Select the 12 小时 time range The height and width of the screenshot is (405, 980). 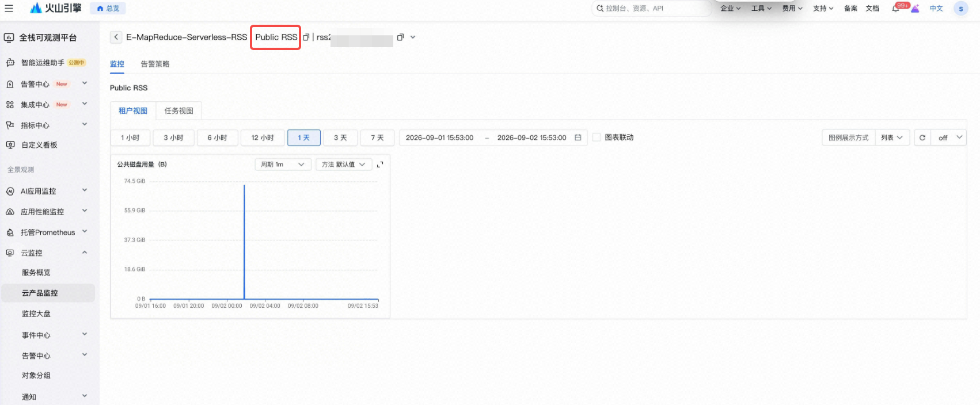[263, 137]
